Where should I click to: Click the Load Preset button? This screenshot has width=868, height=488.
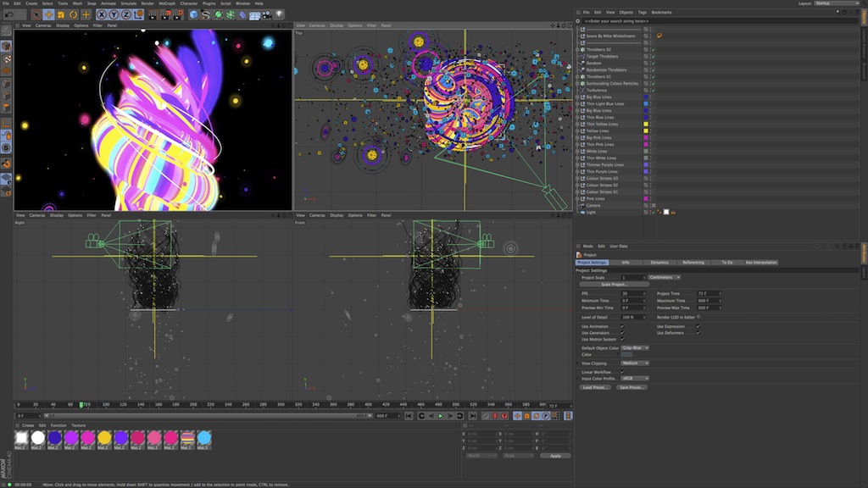click(595, 387)
